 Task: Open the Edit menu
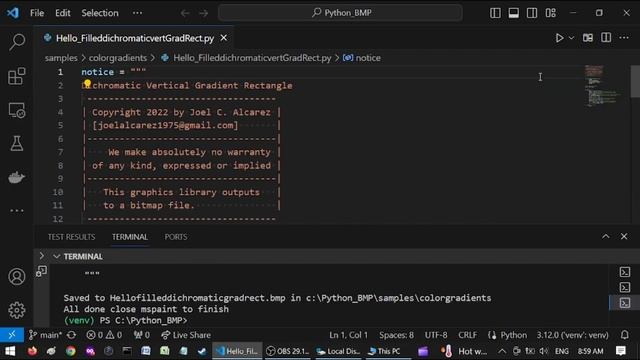click(x=62, y=13)
